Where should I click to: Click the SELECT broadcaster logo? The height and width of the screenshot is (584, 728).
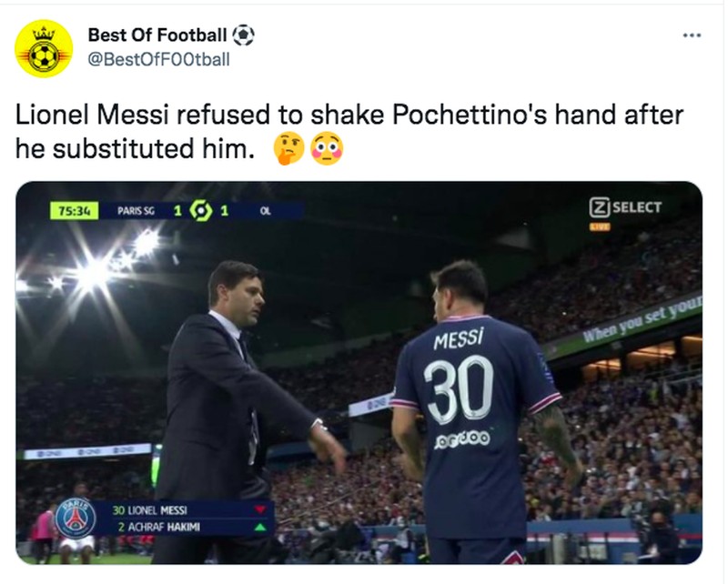[630, 207]
